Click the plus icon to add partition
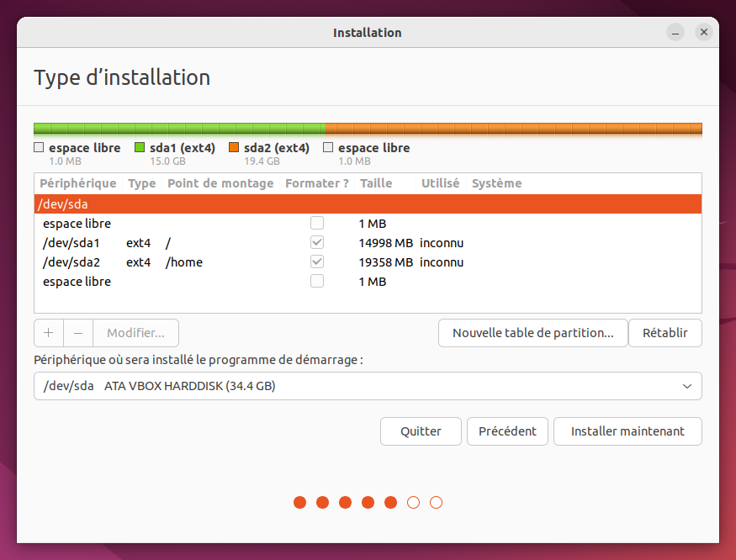 (x=48, y=333)
